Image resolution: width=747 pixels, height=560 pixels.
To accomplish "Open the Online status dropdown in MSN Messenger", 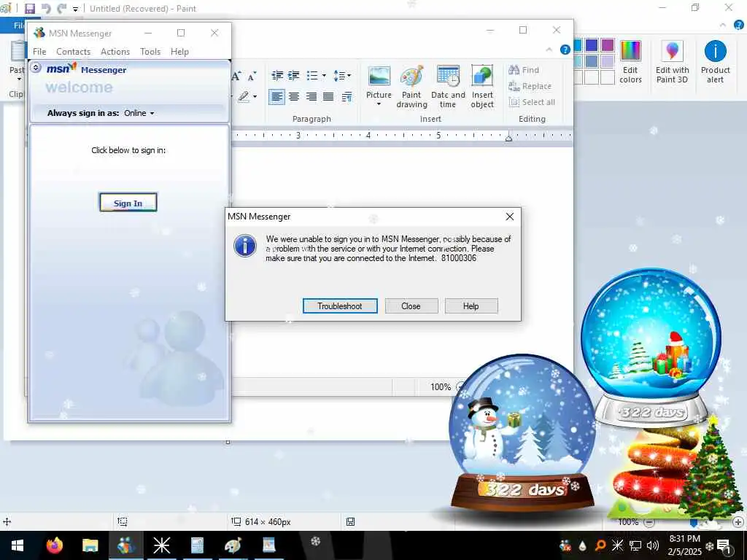I will click(139, 113).
